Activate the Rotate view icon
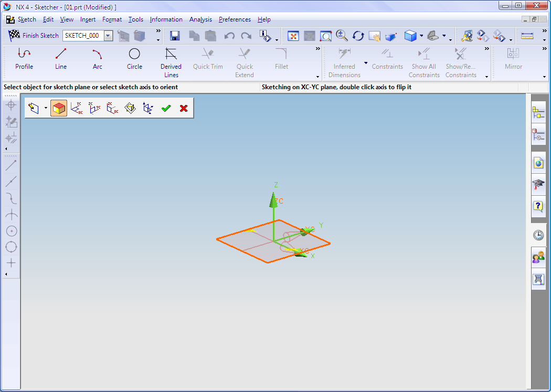The image size is (551, 392). coord(358,36)
